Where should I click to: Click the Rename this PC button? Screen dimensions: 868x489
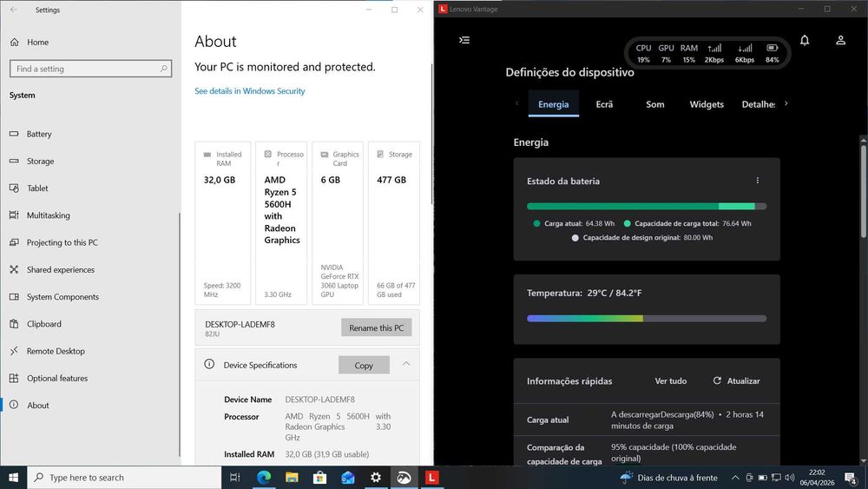(377, 327)
